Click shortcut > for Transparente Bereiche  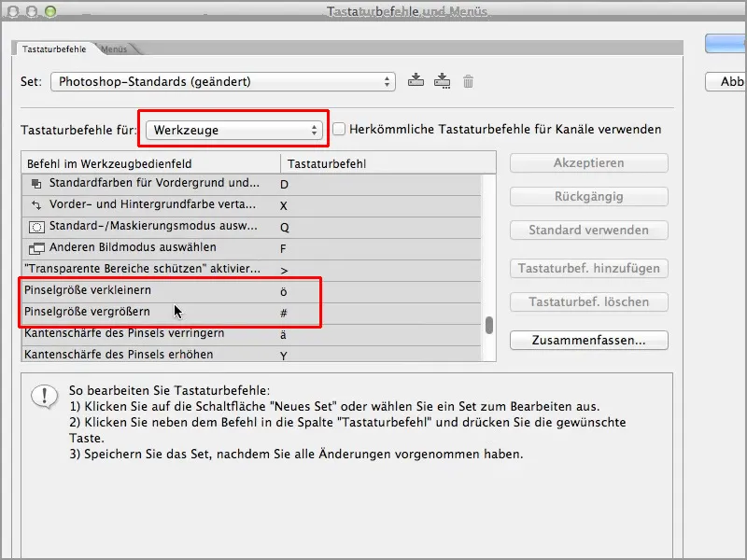coord(284,270)
